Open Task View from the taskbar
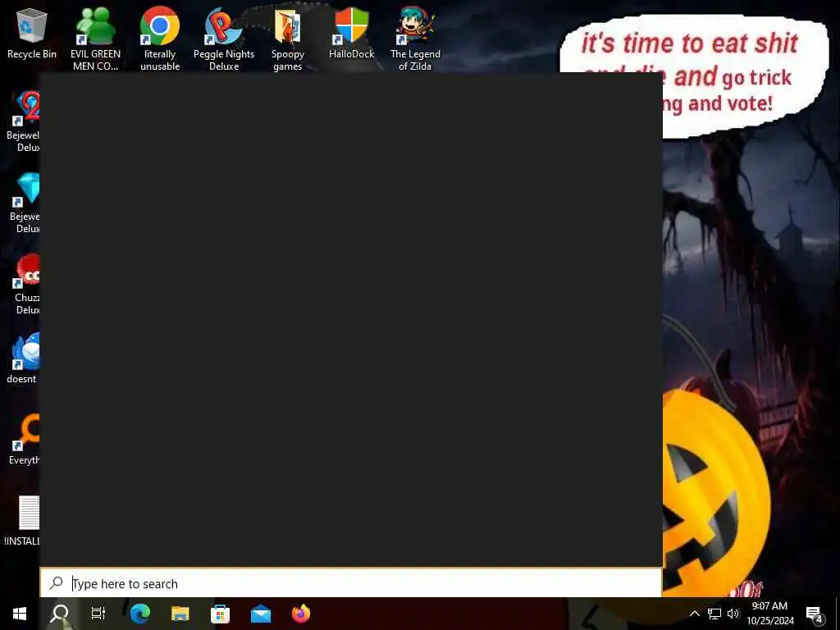Image resolution: width=840 pixels, height=630 pixels. coord(98,614)
